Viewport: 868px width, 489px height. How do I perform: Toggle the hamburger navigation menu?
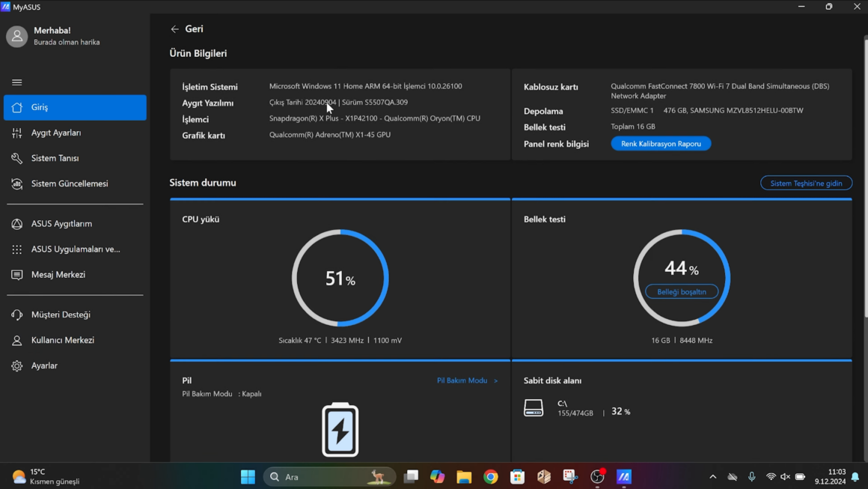(x=17, y=82)
